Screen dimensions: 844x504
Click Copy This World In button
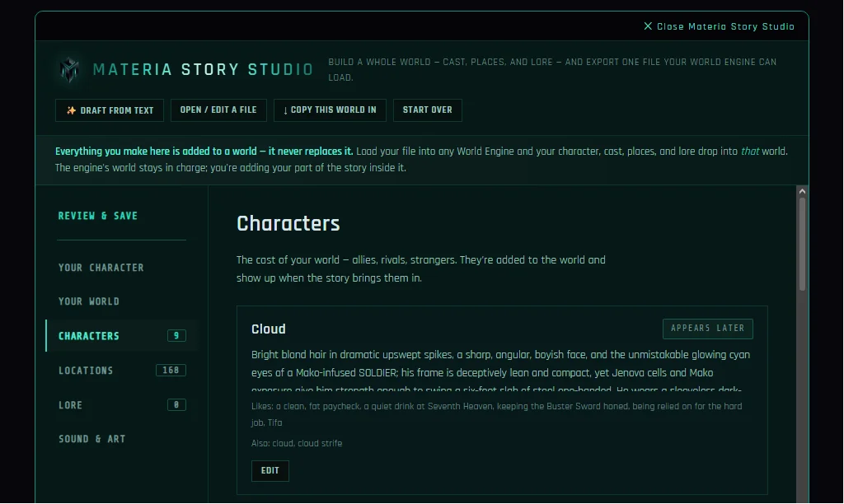point(330,110)
